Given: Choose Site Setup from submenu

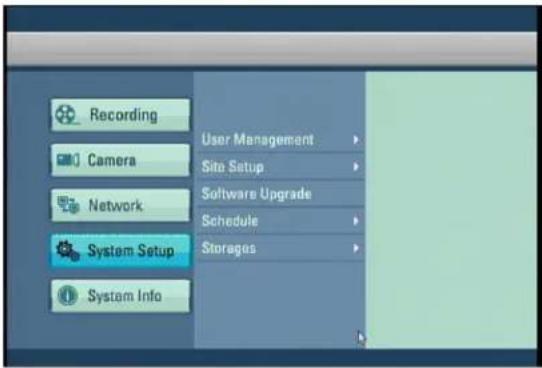Looking at the screenshot, I should 281,167.
